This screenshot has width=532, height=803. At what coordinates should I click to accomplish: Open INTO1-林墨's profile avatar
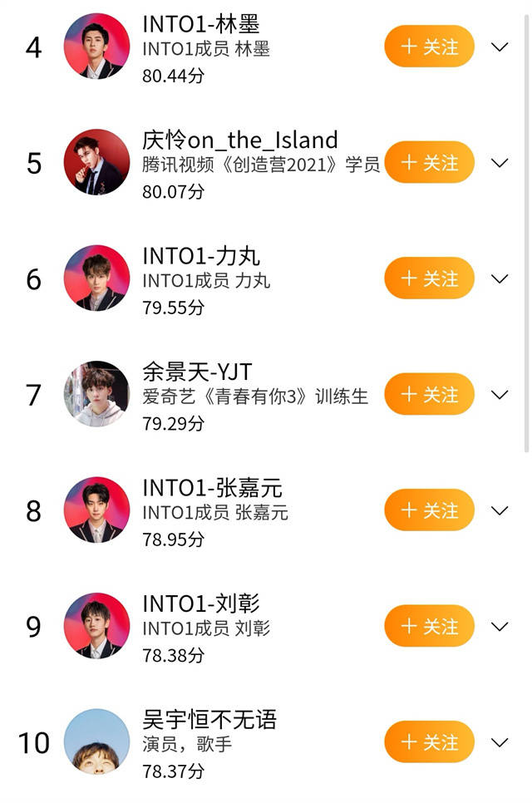tap(97, 47)
